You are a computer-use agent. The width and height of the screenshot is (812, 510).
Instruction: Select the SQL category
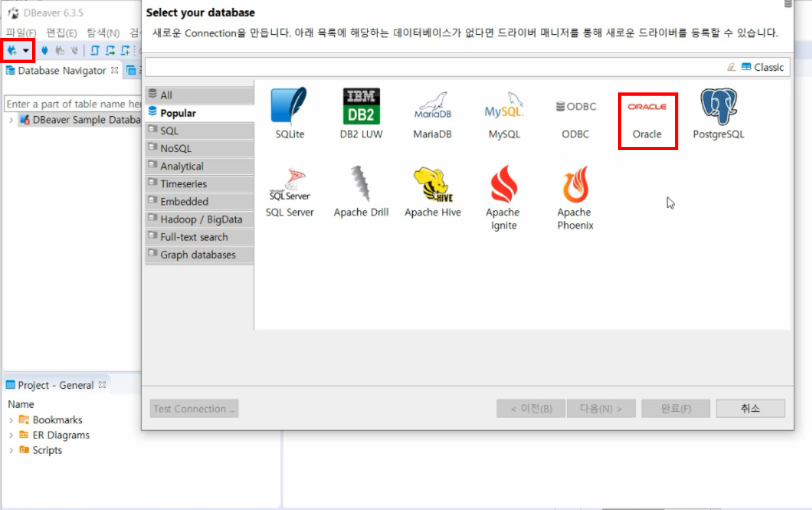[199, 130]
